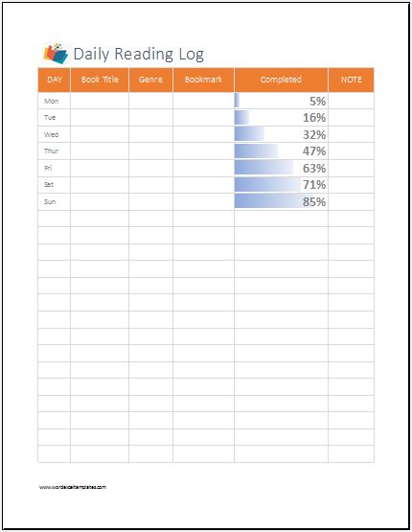Click the DAY column header
This screenshot has height=532, width=412.
point(55,80)
